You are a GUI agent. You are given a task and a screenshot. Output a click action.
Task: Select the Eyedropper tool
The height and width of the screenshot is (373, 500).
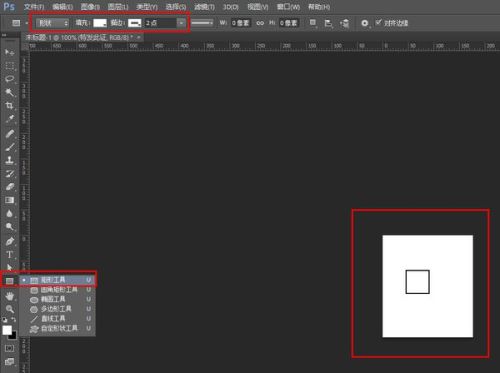[x=9, y=119]
